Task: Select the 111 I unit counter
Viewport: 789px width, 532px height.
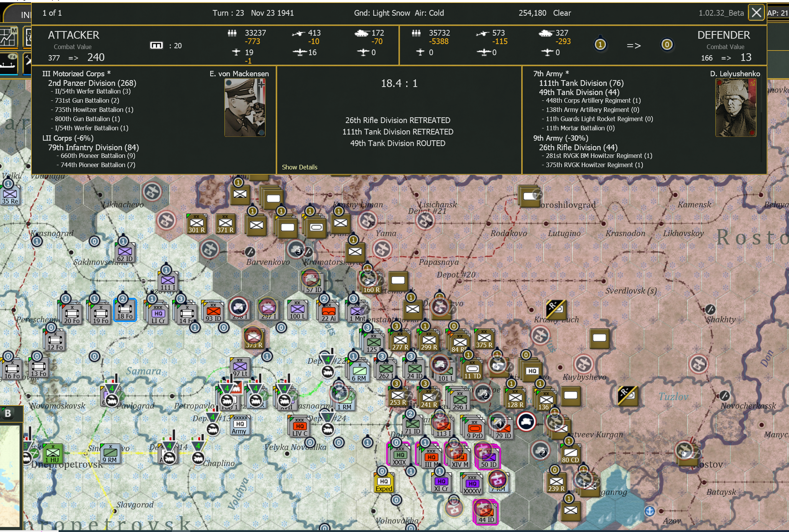Action: point(168,281)
